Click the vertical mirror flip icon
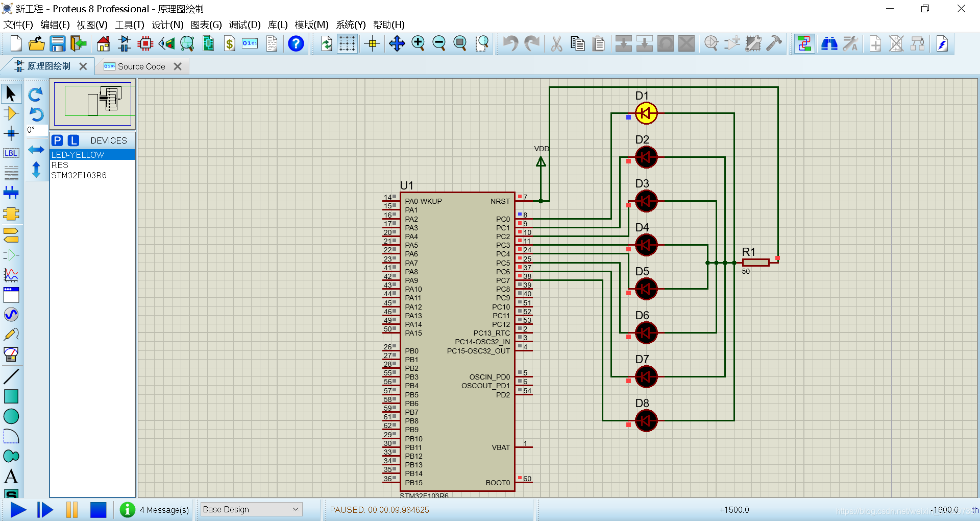The width and height of the screenshot is (980, 521). tap(36, 170)
